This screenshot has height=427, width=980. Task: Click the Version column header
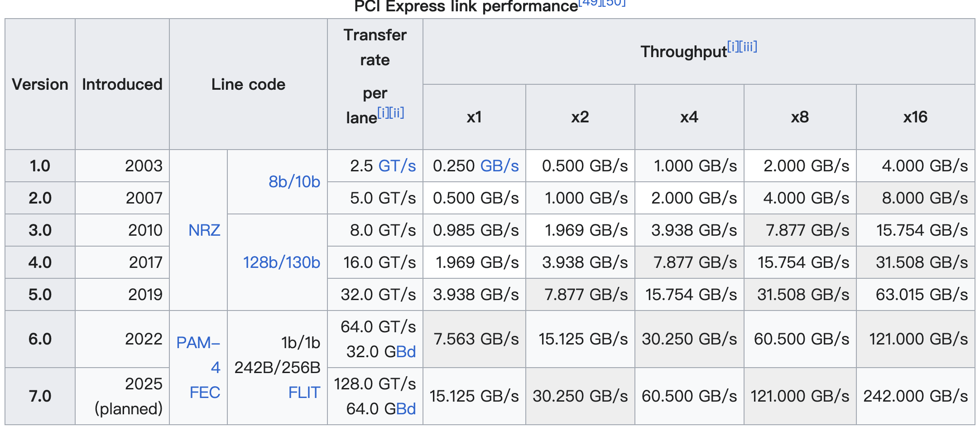point(40,84)
